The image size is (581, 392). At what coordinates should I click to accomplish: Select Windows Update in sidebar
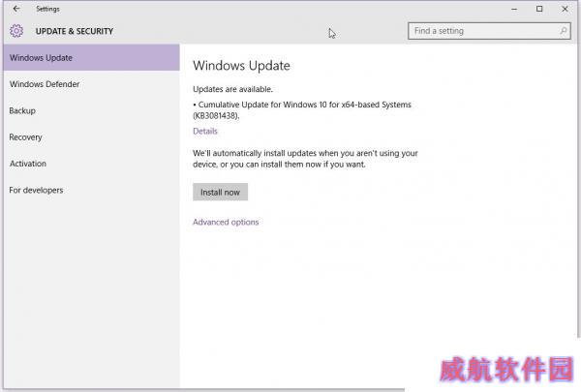pyautogui.click(x=92, y=57)
